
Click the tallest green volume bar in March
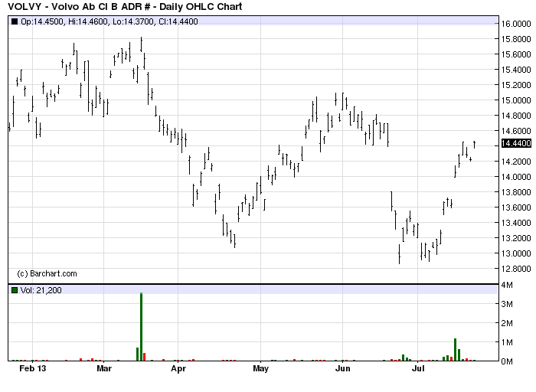pos(141,327)
